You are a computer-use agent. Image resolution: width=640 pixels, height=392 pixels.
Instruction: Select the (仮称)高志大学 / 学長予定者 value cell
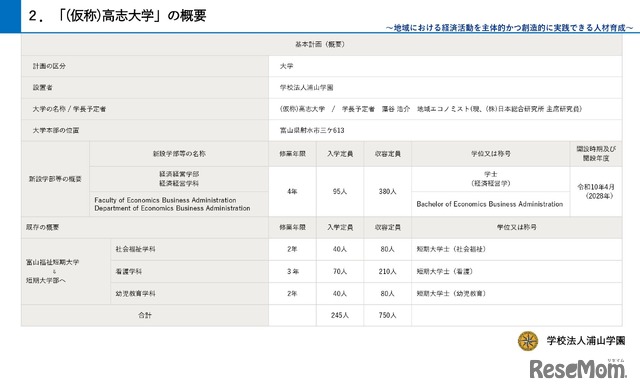(x=445, y=109)
